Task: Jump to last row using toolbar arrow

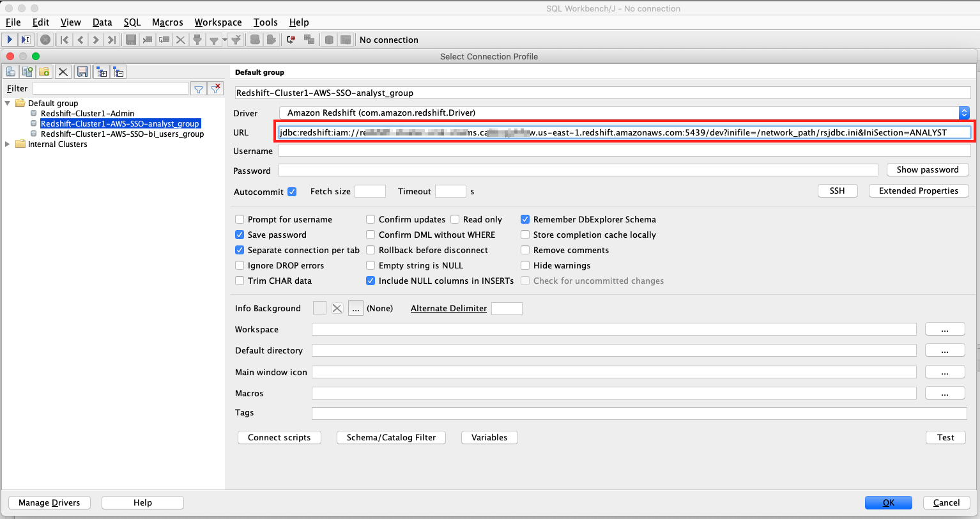Action: tap(111, 40)
